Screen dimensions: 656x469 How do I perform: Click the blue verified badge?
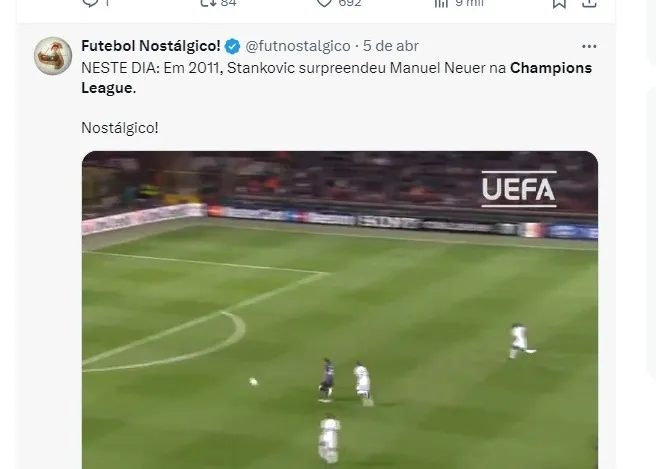click(233, 46)
